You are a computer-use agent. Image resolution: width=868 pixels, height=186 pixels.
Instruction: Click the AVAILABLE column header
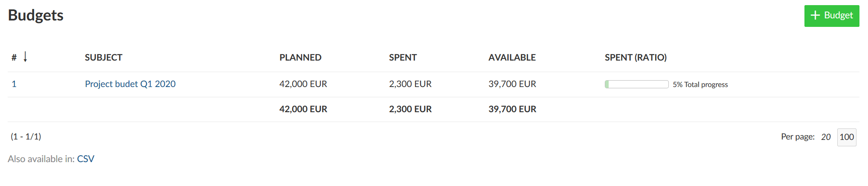[x=512, y=58]
